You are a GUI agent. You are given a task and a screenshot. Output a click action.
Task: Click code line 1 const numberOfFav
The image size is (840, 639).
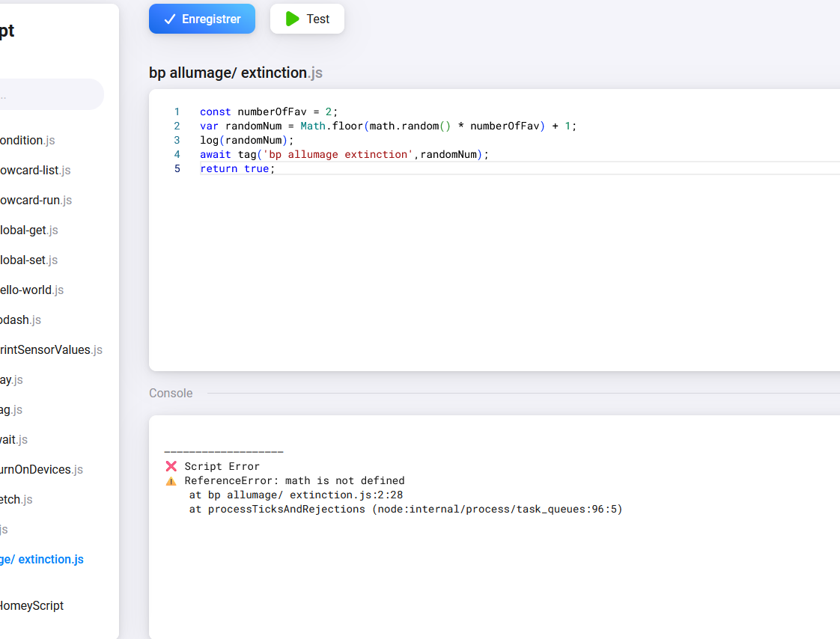click(x=269, y=112)
